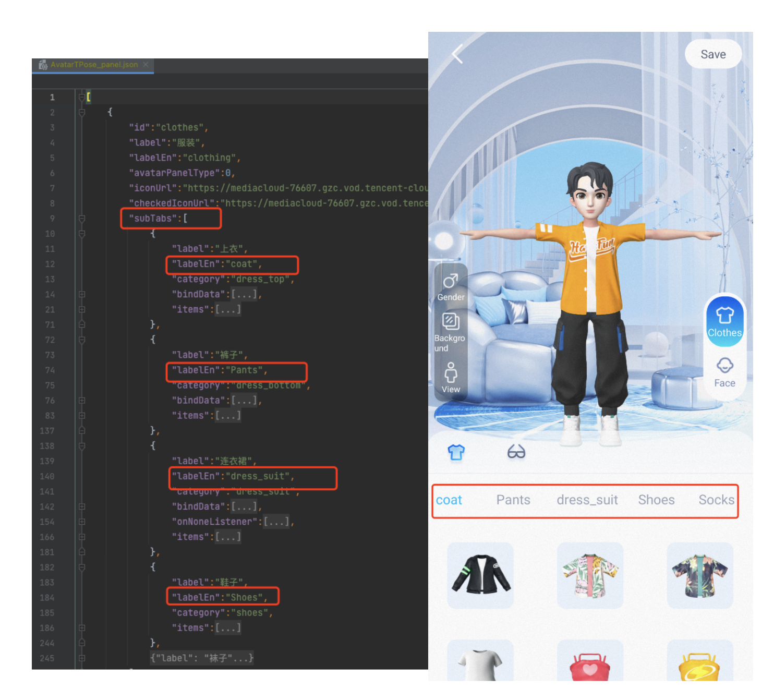The height and width of the screenshot is (700, 774).
Task: Click the "onNoneListener" code line
Action: point(233,522)
